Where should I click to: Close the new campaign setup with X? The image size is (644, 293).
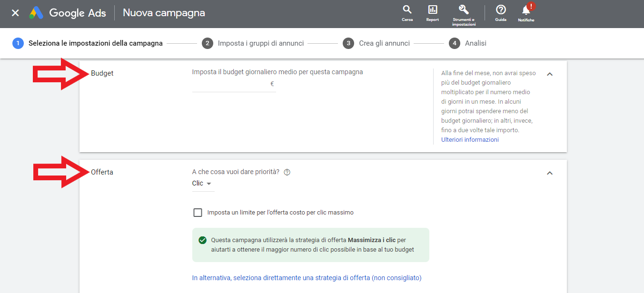15,13
